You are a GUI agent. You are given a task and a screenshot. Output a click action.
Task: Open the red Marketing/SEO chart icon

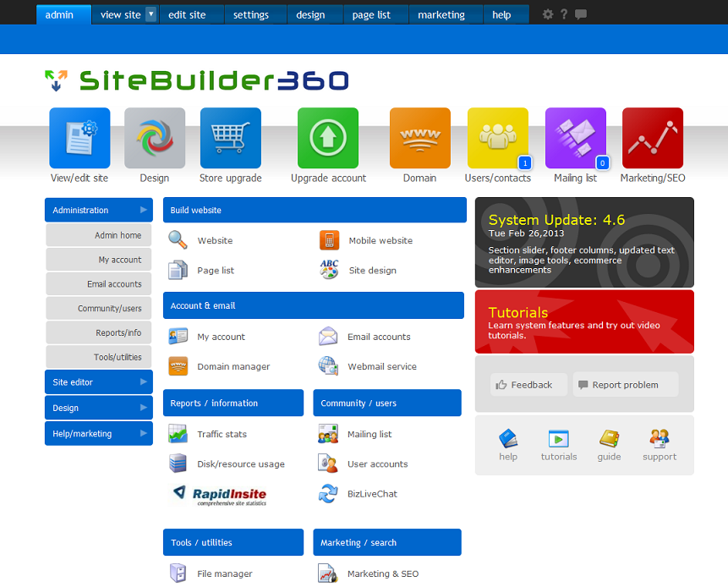click(x=652, y=138)
